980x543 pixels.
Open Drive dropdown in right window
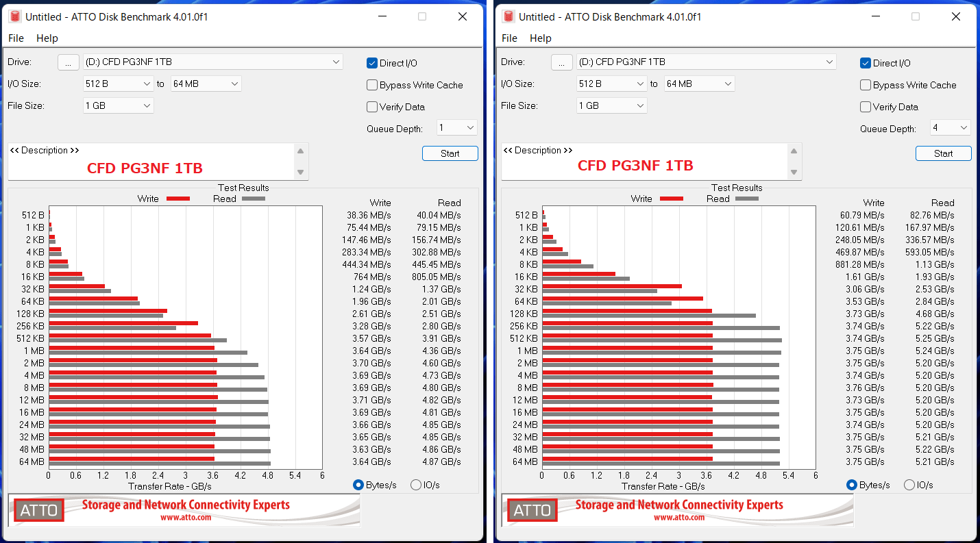pos(706,62)
